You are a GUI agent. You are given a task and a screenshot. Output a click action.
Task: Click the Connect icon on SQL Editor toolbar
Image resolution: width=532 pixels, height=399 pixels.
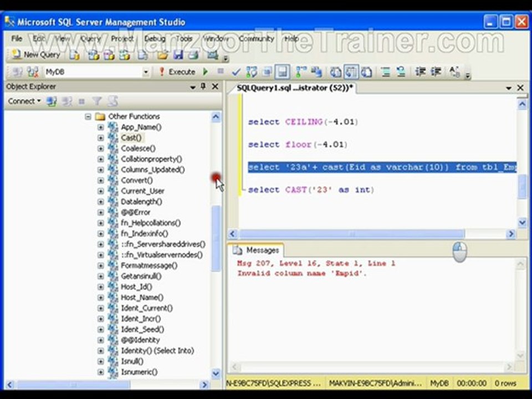pos(17,72)
